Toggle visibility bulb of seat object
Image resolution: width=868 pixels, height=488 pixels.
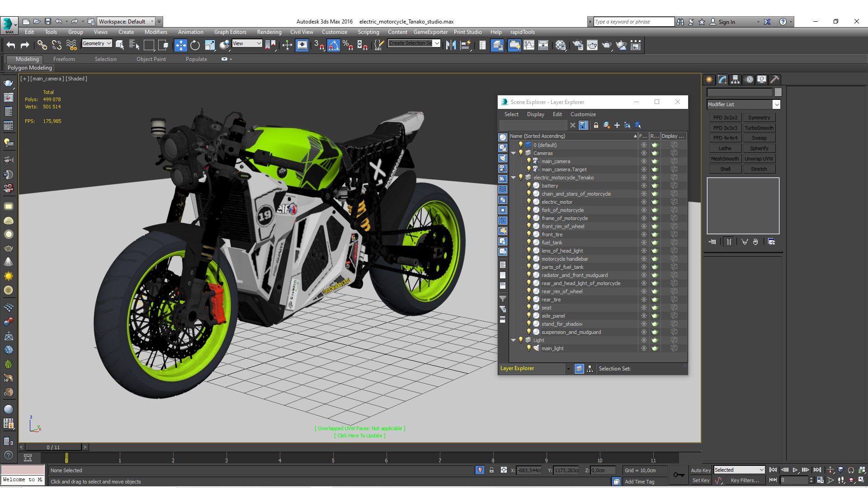click(528, 307)
